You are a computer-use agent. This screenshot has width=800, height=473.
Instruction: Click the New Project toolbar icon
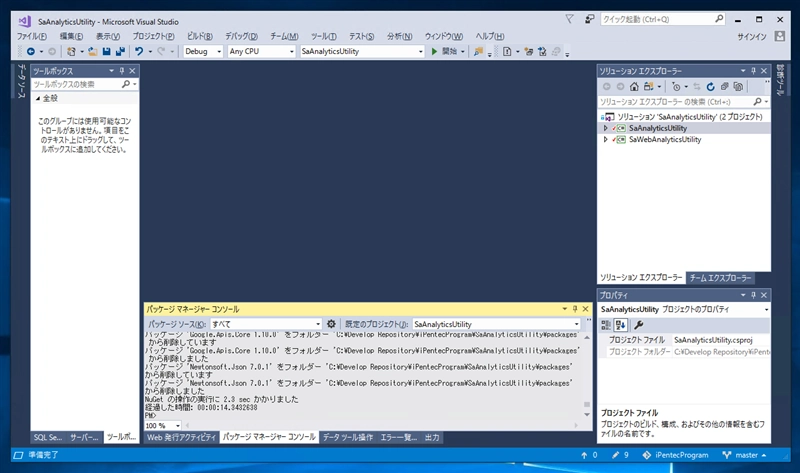[71, 52]
